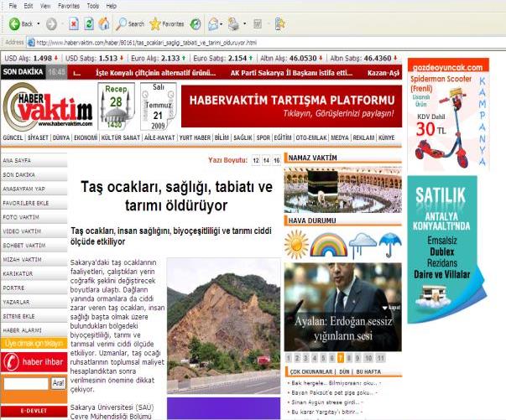This screenshot has height=420, width=506.
Task: Go to the EĞİTİM section
Action: coord(283,137)
